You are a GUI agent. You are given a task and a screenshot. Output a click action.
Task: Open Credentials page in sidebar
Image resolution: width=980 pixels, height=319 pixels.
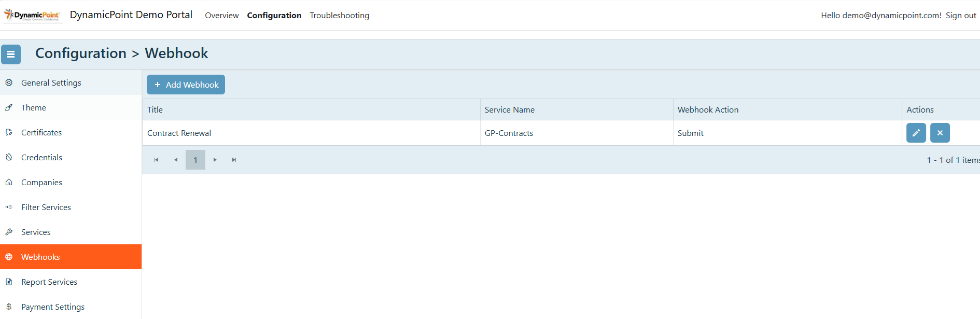point(71,157)
